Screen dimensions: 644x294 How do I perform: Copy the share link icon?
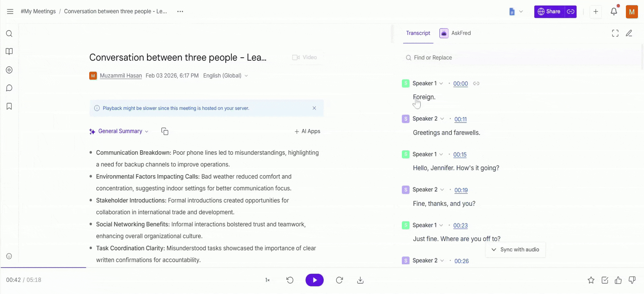click(571, 11)
